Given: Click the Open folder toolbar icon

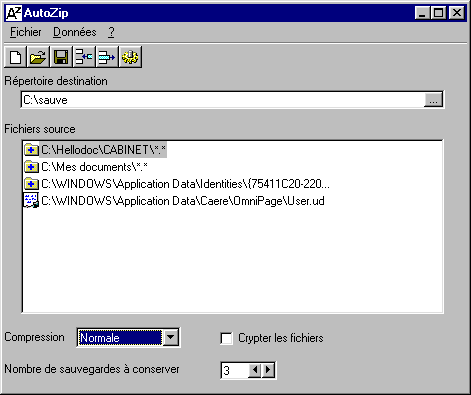Looking at the screenshot, I should [38, 57].
